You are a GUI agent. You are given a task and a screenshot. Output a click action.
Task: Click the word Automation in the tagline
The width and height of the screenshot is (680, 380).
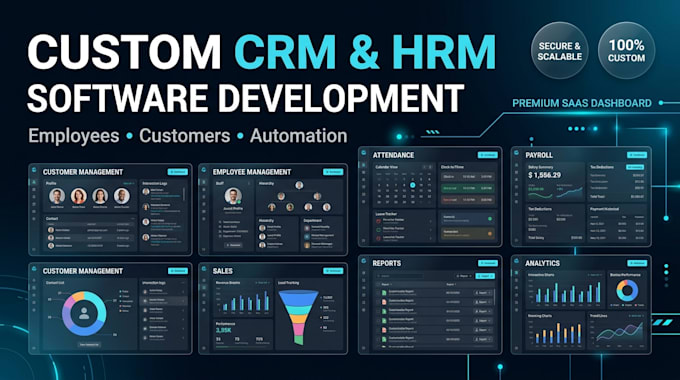click(x=299, y=136)
